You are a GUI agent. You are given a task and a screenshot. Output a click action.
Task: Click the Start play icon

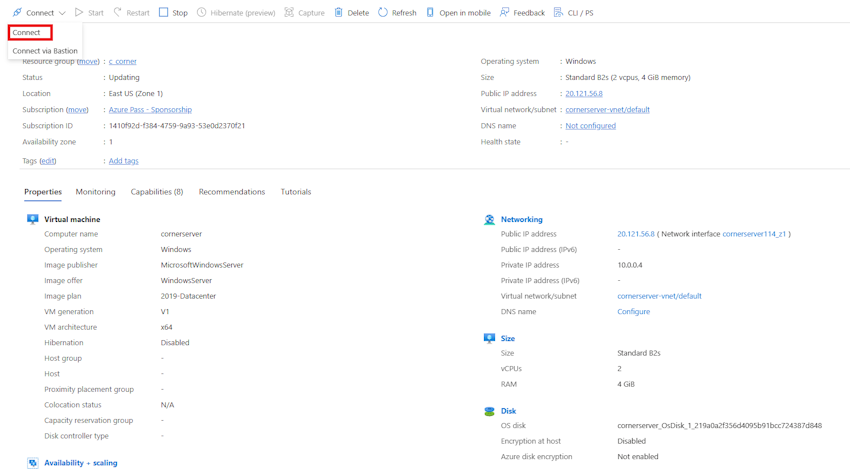click(79, 13)
